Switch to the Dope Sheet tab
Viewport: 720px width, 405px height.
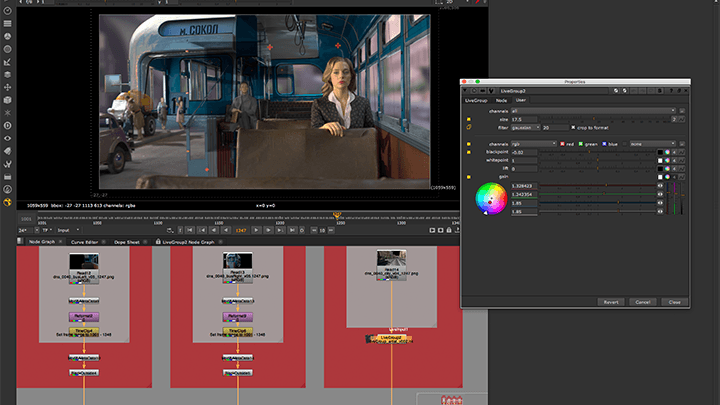(126, 242)
